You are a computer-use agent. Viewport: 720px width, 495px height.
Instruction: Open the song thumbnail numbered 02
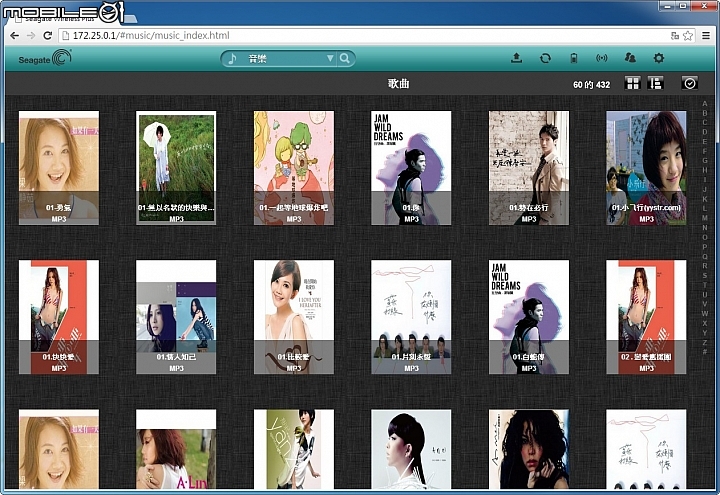pyautogui.click(x=646, y=317)
